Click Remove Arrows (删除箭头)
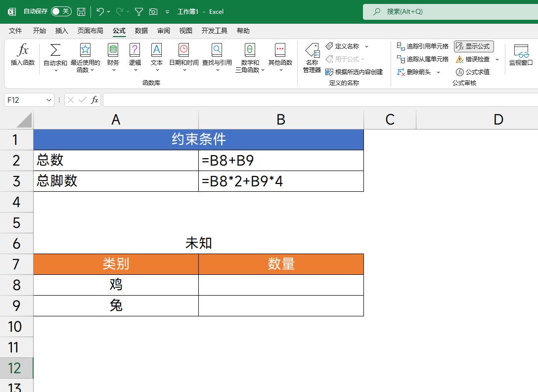538x392 pixels. pyautogui.click(x=414, y=72)
